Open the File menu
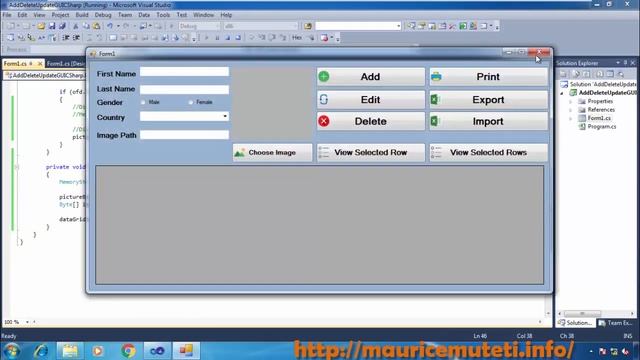Screen dimensions: 640x360 (x=7, y=15)
